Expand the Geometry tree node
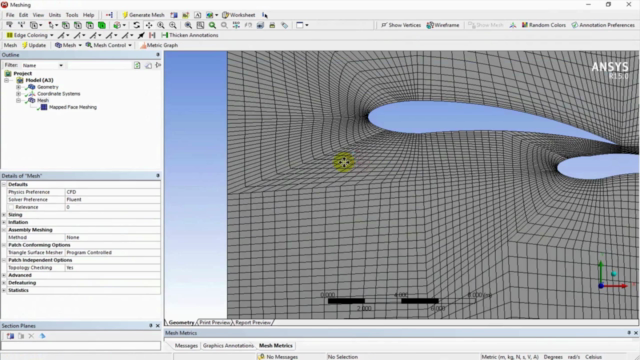The width and height of the screenshot is (640, 360). click(x=18, y=87)
